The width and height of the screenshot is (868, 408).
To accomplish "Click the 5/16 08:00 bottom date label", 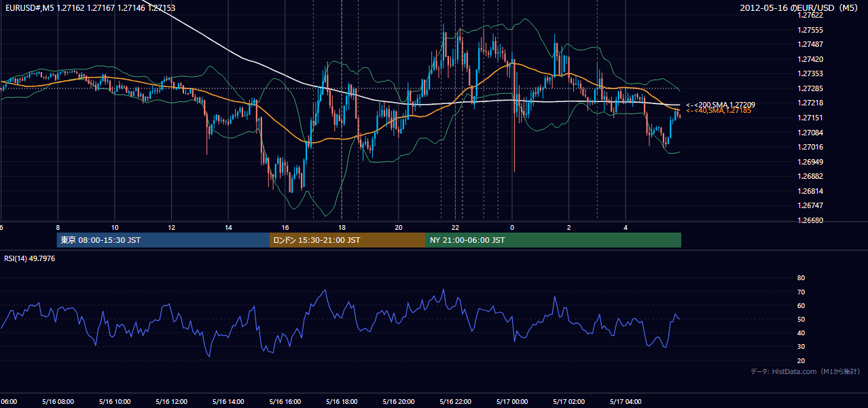I will coord(58,402).
